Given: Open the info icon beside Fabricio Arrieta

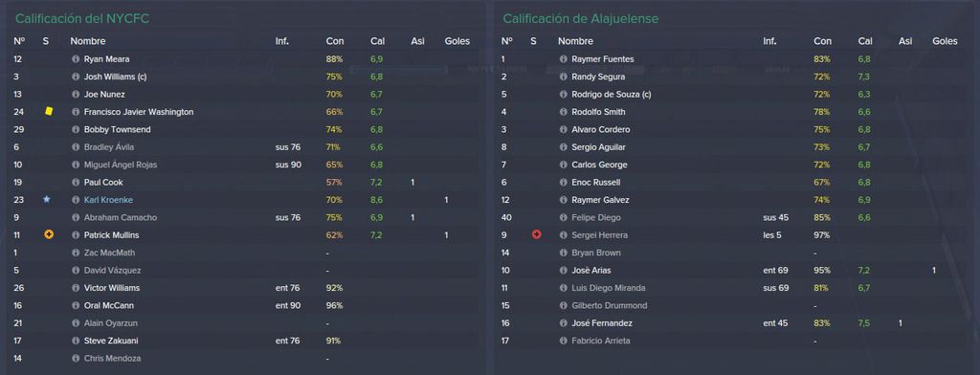Looking at the screenshot, I should point(563,341).
